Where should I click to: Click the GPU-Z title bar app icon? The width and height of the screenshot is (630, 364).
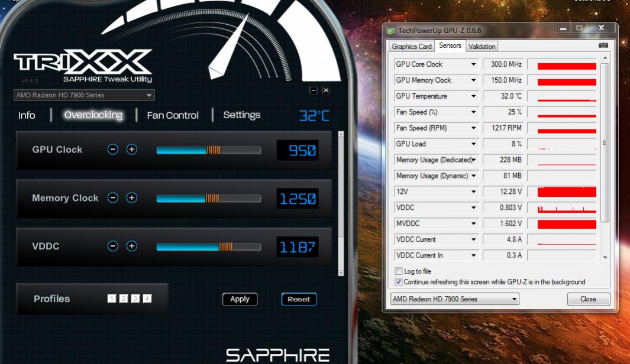pyautogui.click(x=390, y=31)
